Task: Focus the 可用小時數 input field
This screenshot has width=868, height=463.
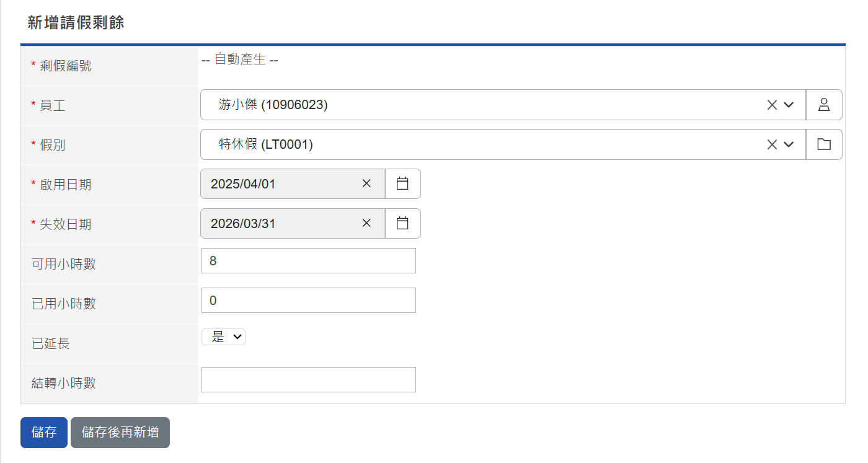Action: [308, 261]
